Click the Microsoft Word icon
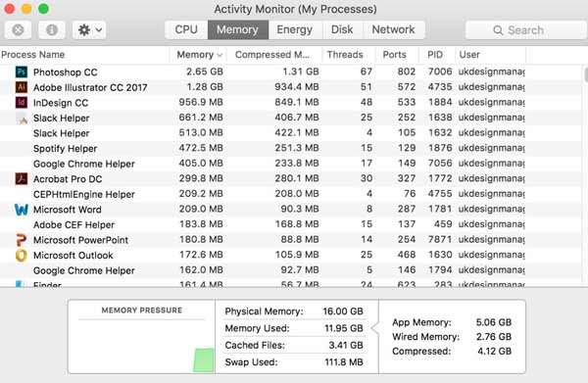The width and height of the screenshot is (588, 383). tap(22, 209)
